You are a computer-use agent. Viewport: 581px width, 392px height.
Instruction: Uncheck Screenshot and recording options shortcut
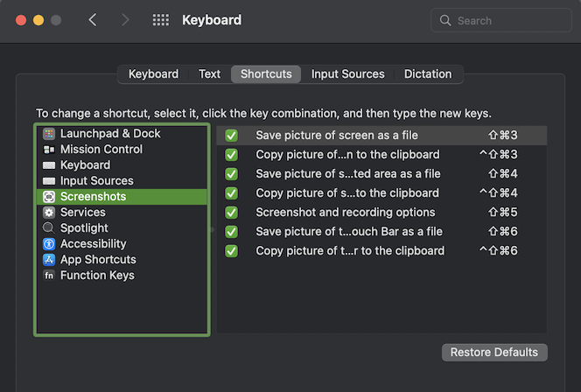point(232,213)
